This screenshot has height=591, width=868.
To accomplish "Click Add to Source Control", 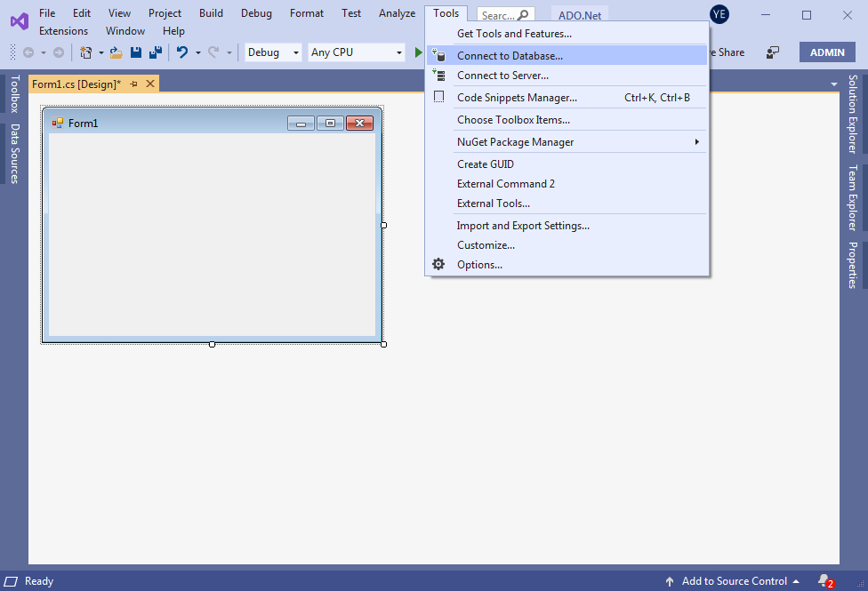I will click(x=734, y=581).
